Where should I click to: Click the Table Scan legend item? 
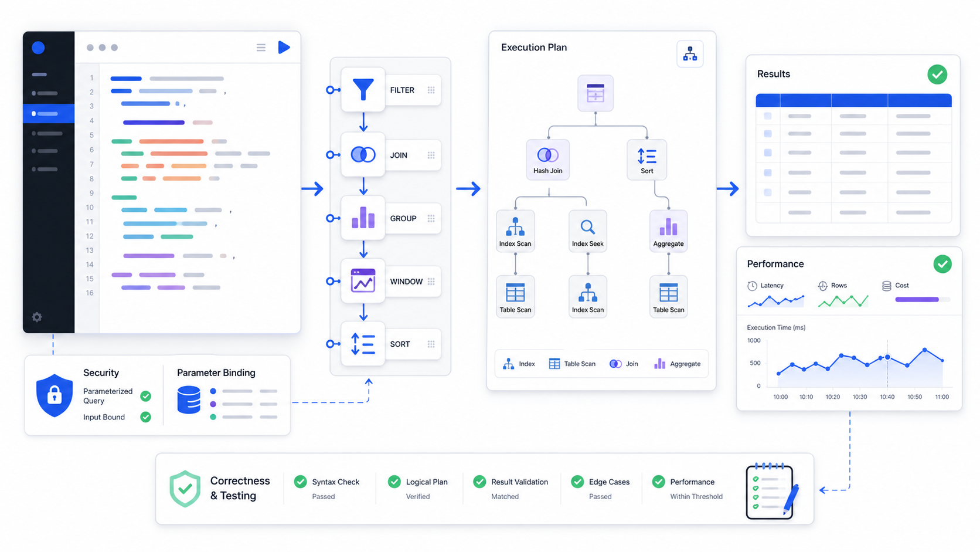click(572, 364)
